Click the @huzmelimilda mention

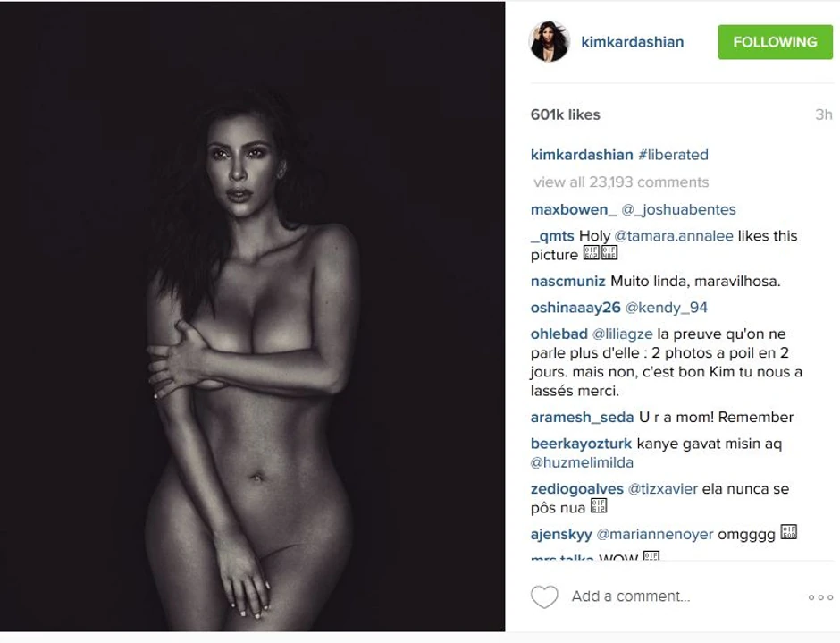[x=582, y=463]
